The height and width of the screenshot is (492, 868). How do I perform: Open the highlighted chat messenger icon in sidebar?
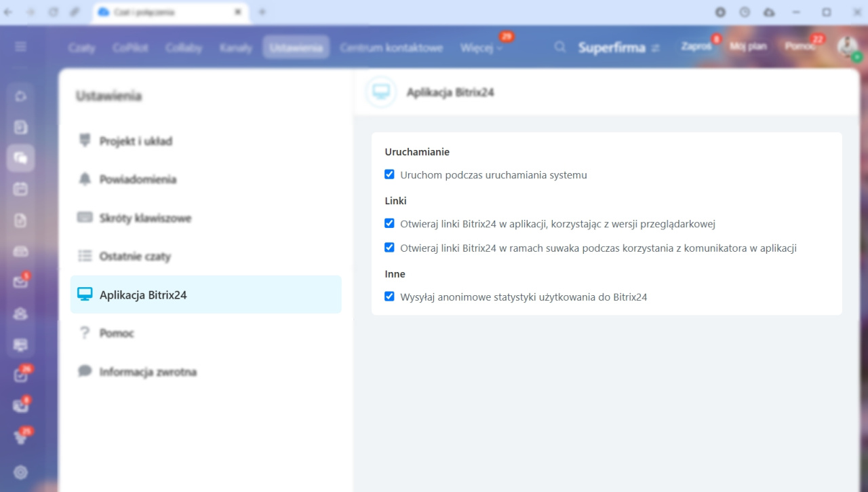pos(20,158)
